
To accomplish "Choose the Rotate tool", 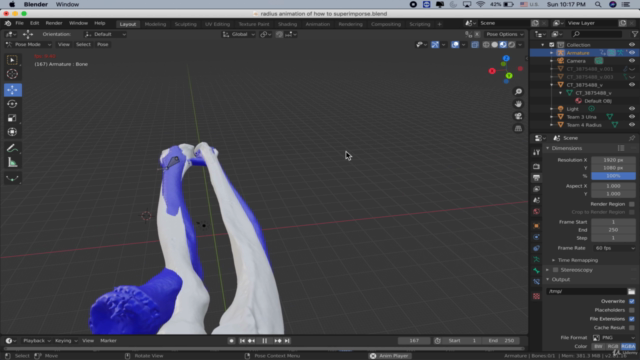I will pos(12,104).
